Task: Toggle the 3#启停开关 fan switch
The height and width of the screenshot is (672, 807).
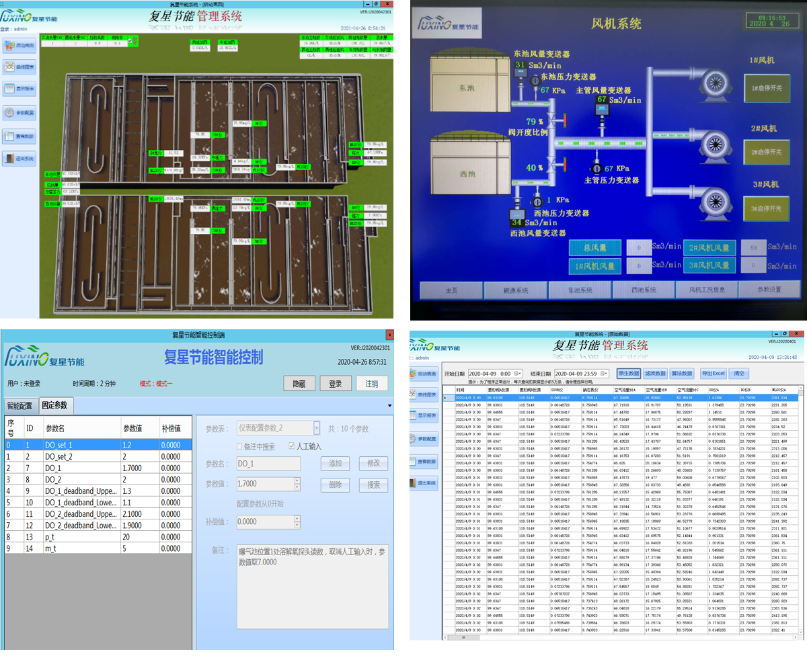Action: coord(767,208)
